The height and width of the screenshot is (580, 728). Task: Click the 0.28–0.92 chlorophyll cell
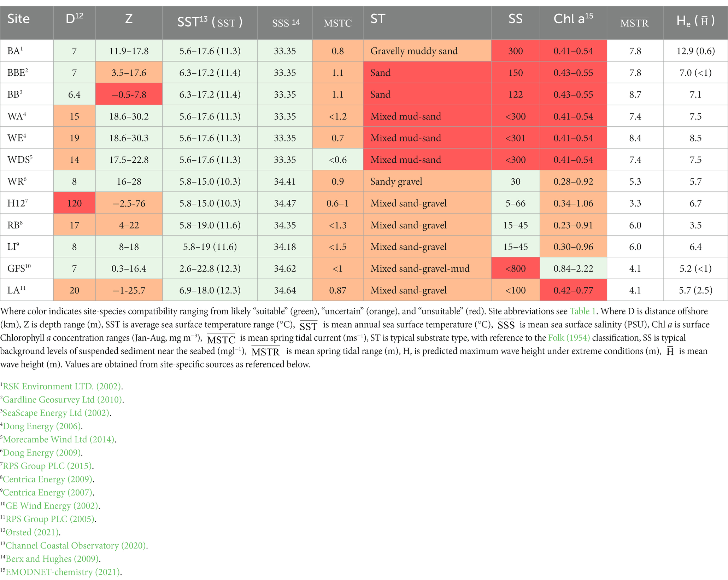click(x=573, y=181)
